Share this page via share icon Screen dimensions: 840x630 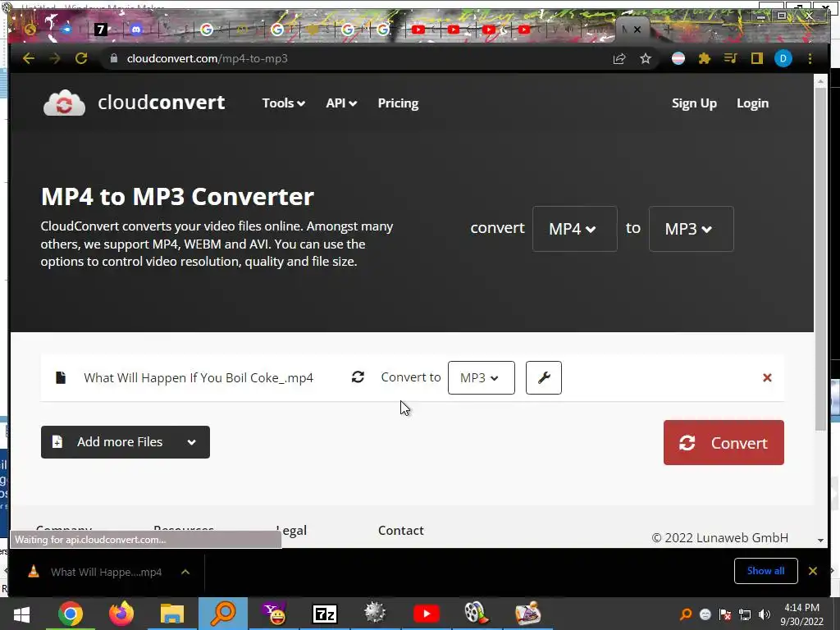619,58
